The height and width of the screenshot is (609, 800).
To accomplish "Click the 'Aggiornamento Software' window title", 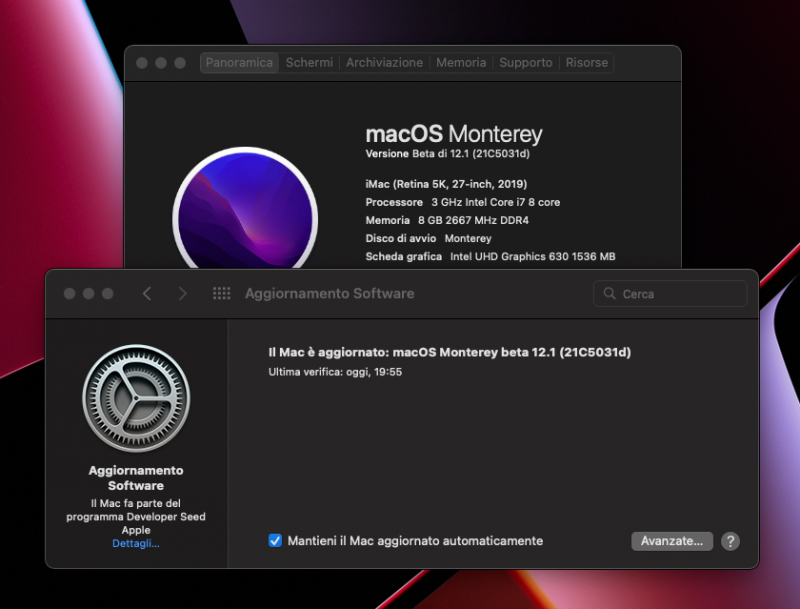I will point(330,293).
